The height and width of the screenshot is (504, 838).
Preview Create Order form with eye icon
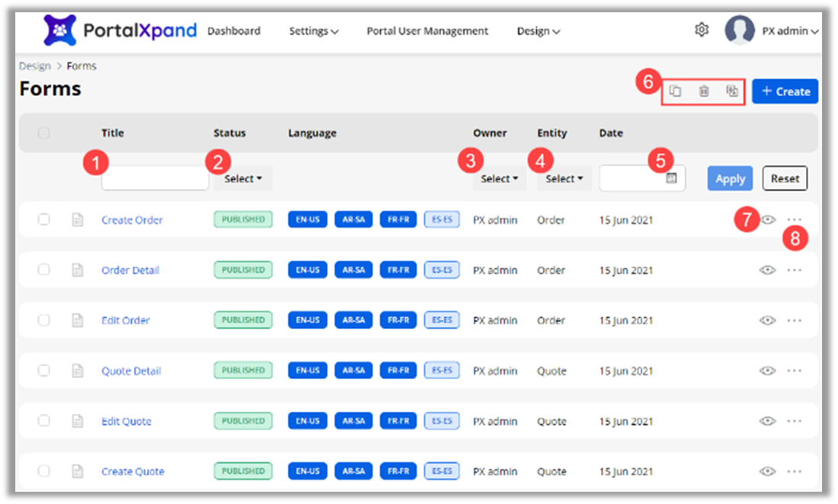pos(768,220)
